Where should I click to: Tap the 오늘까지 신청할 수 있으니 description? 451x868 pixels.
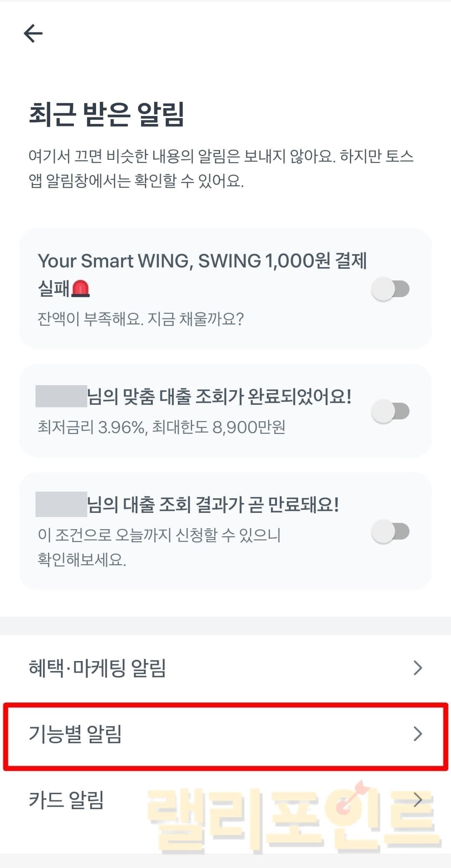pyautogui.click(x=159, y=535)
